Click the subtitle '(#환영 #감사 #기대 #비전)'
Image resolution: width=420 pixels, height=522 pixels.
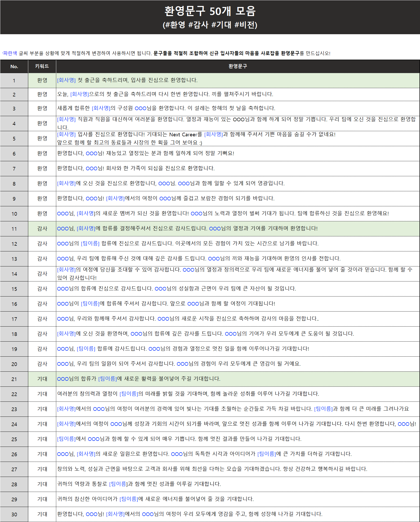point(210,25)
